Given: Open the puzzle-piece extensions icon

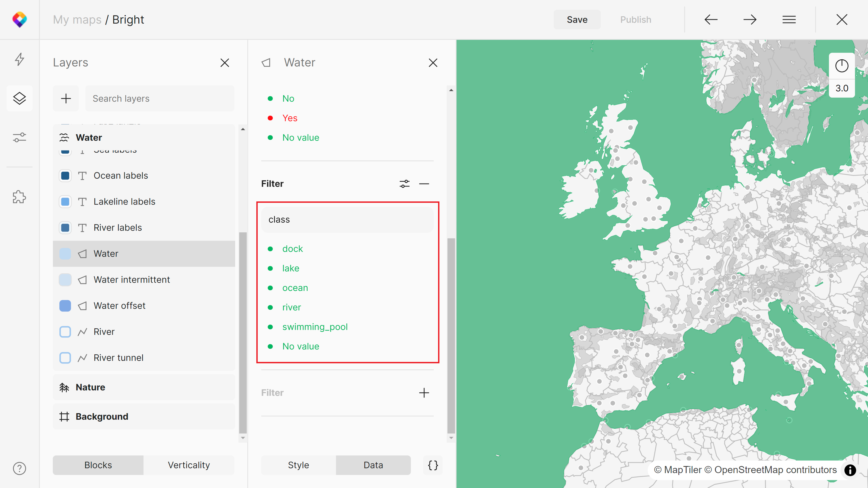Looking at the screenshot, I should pyautogui.click(x=19, y=197).
